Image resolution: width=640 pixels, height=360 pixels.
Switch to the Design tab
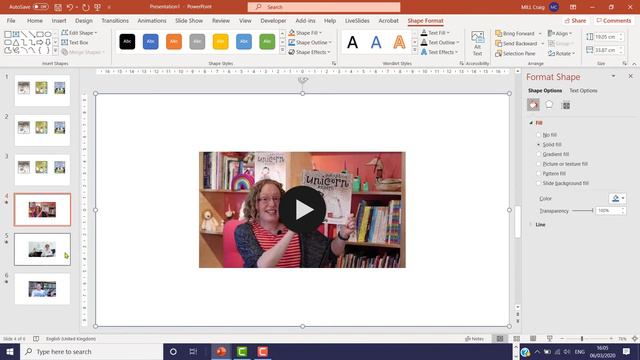coord(84,20)
